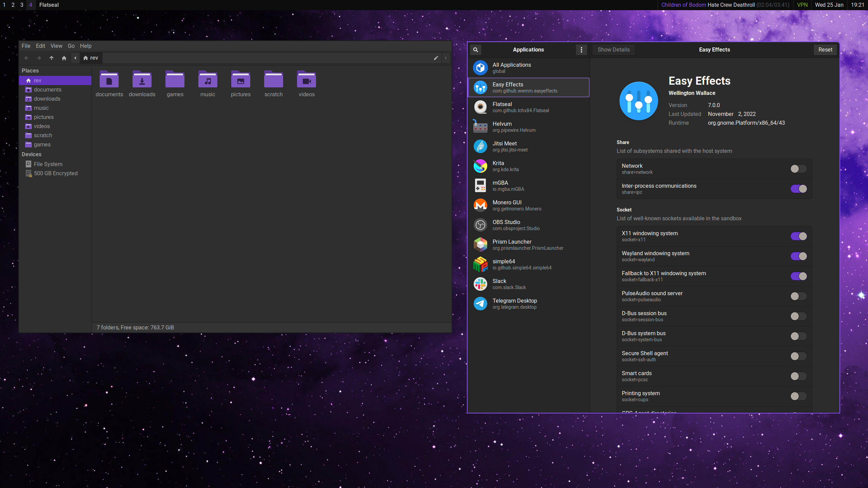Viewport: 868px width, 488px height.
Task: Select documents in Places sidebar
Action: click(55, 89)
